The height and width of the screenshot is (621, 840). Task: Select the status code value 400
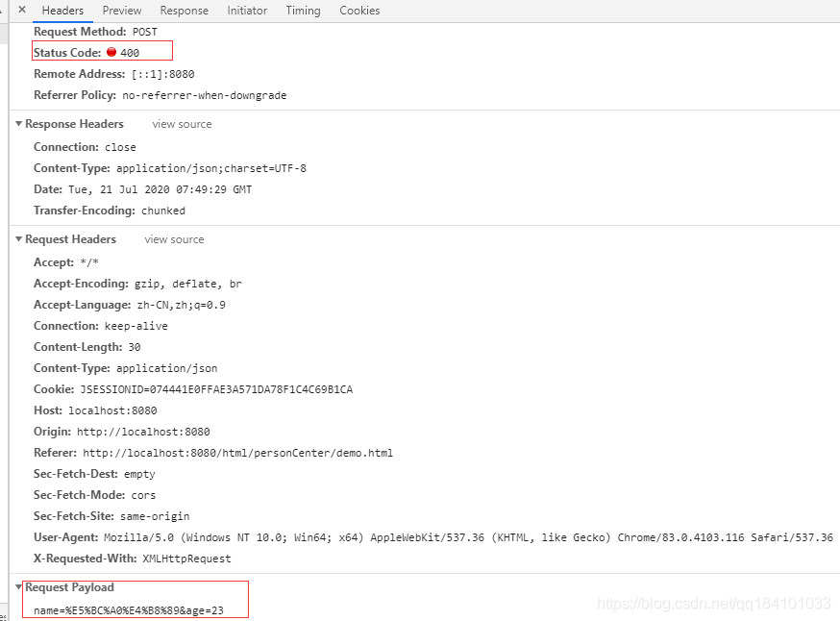coord(130,53)
